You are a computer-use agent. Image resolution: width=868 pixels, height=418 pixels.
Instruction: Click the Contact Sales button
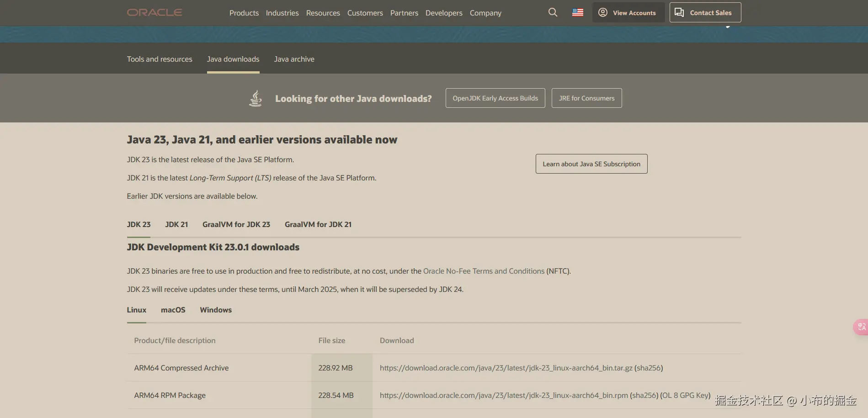pyautogui.click(x=705, y=12)
